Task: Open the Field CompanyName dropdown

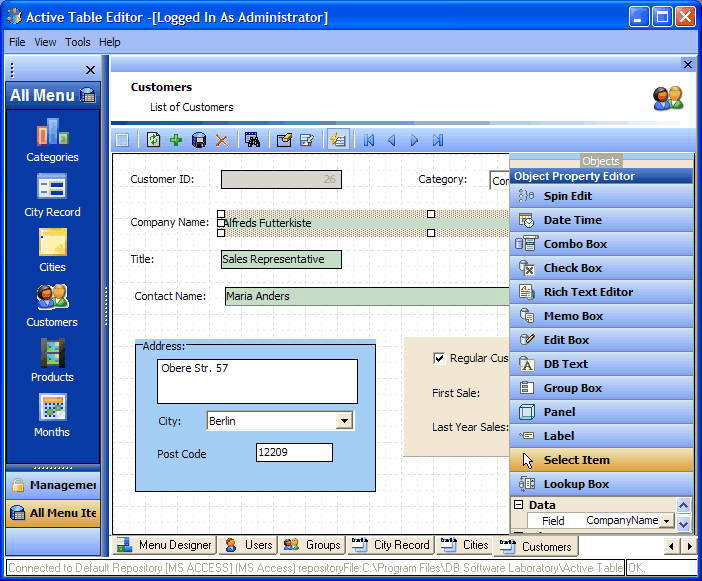Action: (667, 521)
